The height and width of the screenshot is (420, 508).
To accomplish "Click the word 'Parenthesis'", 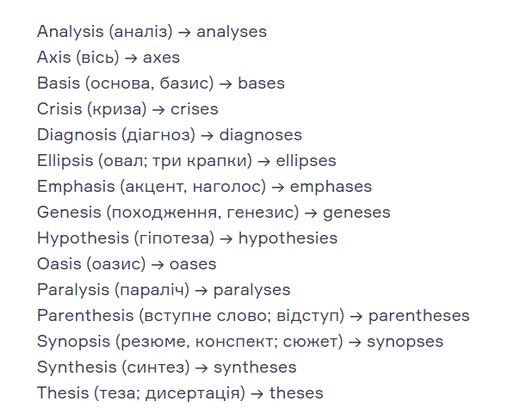I will [x=85, y=316].
